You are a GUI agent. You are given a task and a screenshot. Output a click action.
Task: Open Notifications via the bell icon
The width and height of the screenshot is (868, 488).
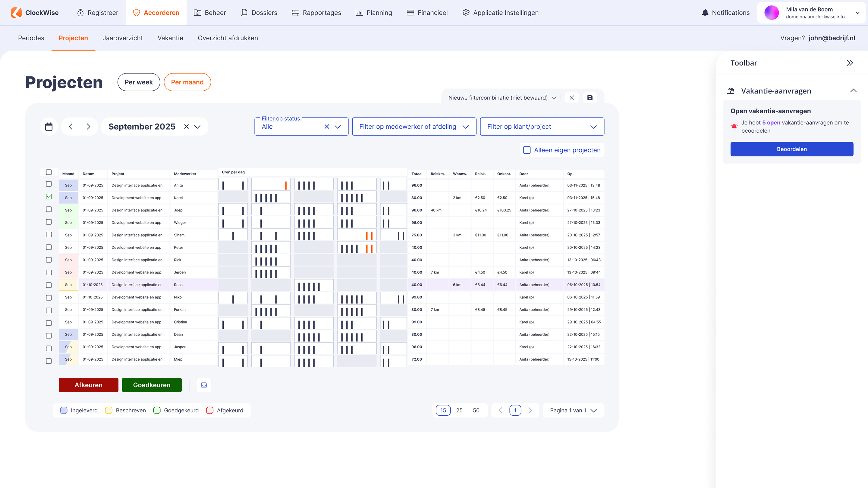[x=705, y=13]
